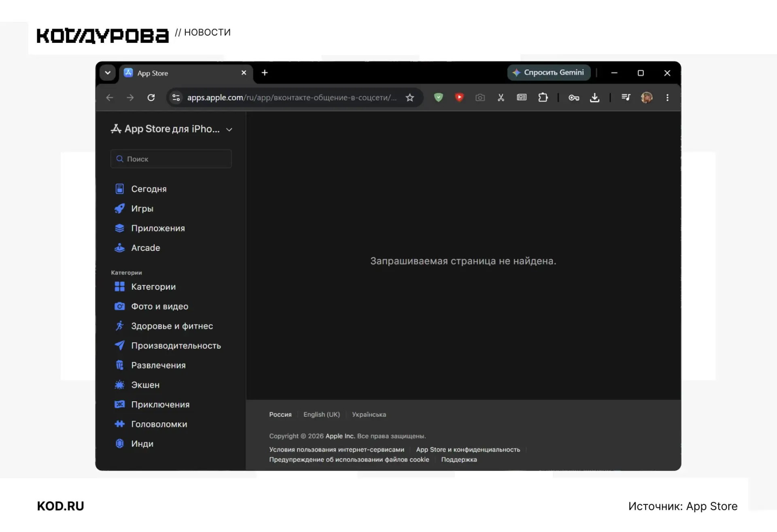Viewport: 777px width, 532px height.
Task: Click the scissors clipping extension icon
Action: [x=501, y=97]
